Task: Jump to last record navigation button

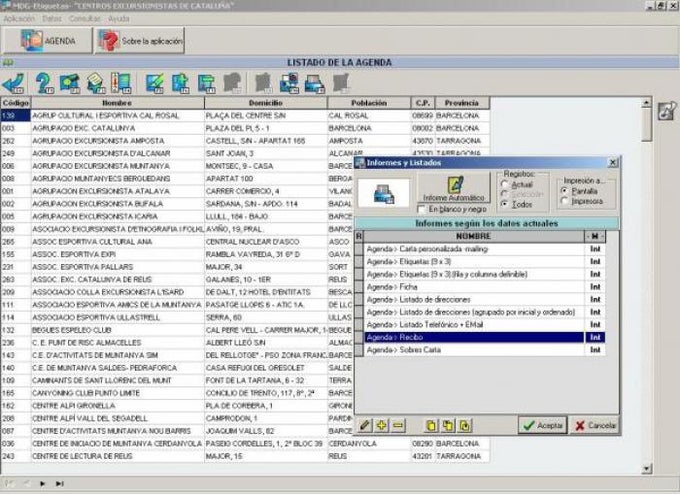Action: (59, 484)
